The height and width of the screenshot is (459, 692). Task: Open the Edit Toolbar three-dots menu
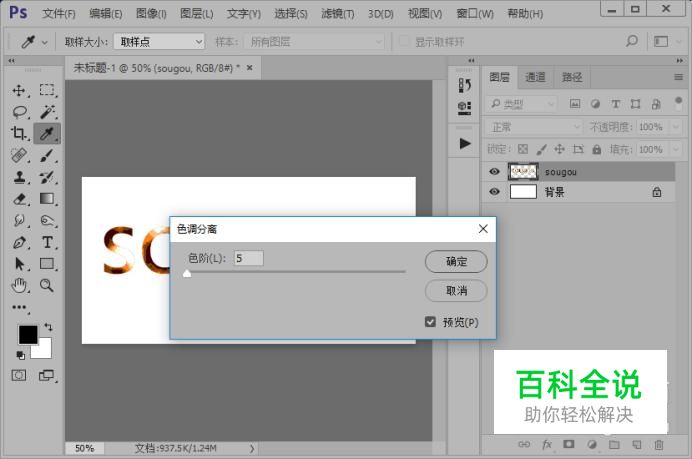[19, 307]
